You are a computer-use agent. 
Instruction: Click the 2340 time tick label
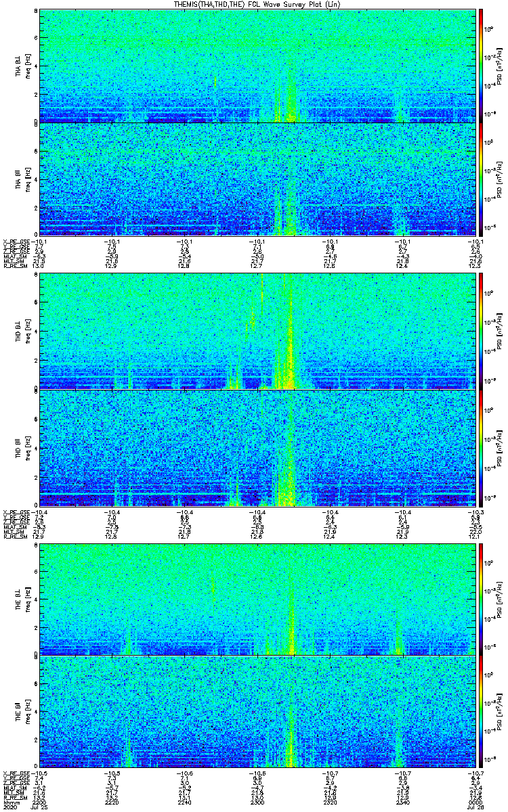402,801
